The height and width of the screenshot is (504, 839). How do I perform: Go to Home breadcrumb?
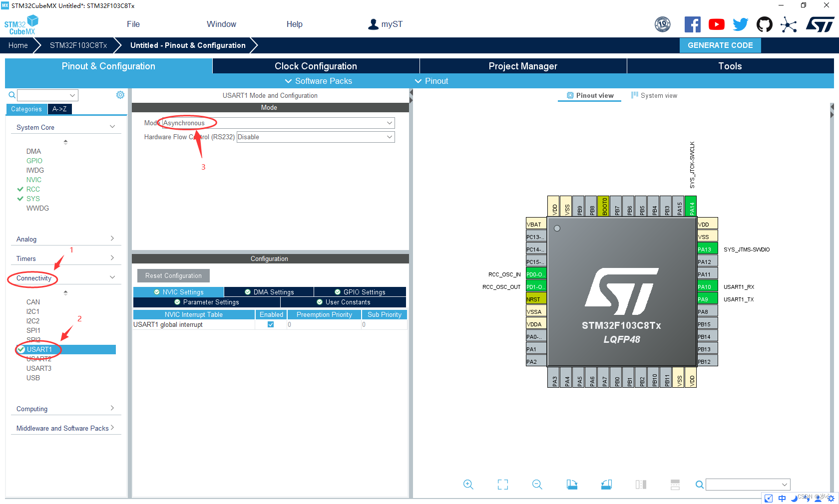(x=18, y=45)
